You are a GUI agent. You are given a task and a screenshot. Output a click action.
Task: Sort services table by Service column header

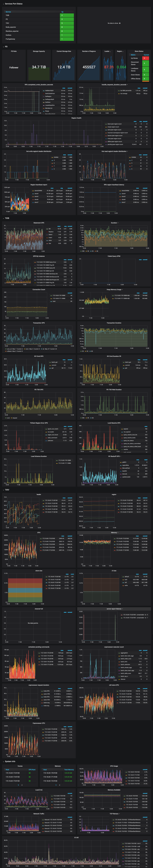click(x=8, y=12)
